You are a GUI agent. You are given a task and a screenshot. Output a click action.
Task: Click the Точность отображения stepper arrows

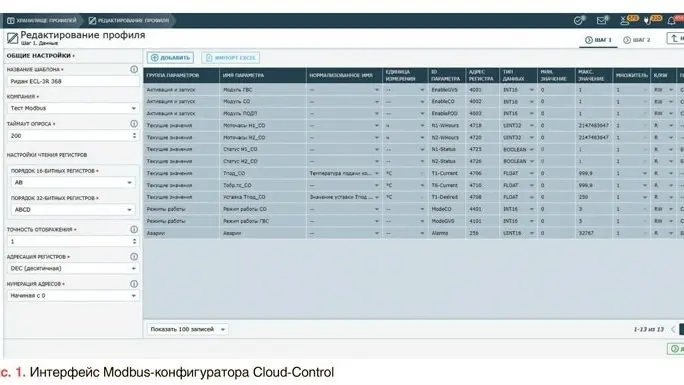134,241
